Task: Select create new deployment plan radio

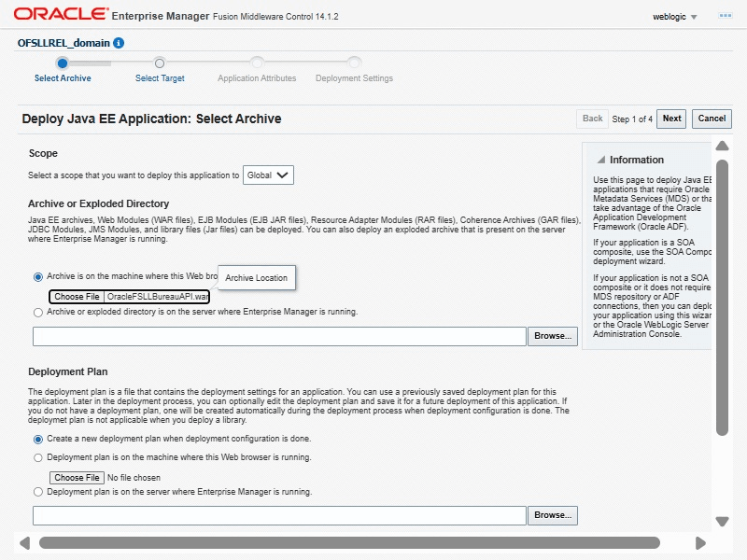Action: point(38,439)
